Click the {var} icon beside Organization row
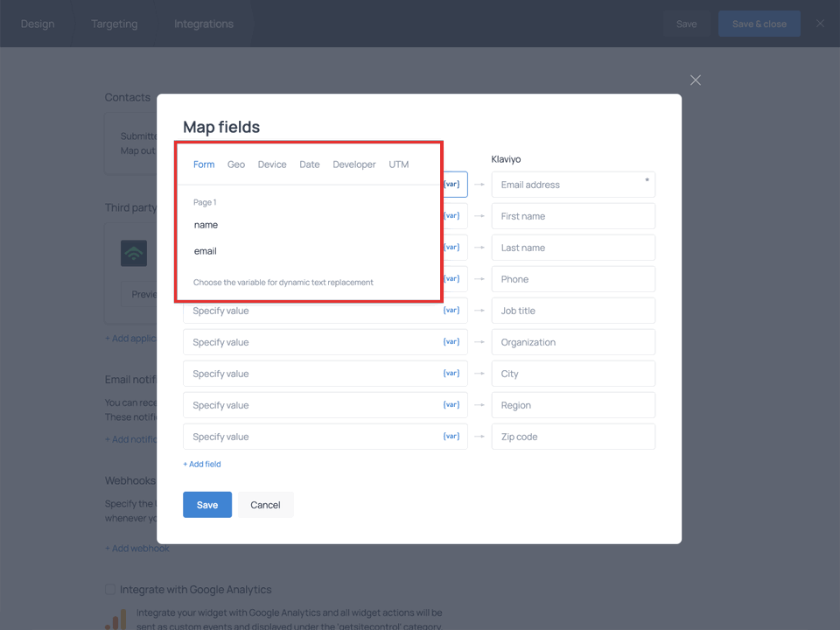The height and width of the screenshot is (630, 840). point(451,342)
